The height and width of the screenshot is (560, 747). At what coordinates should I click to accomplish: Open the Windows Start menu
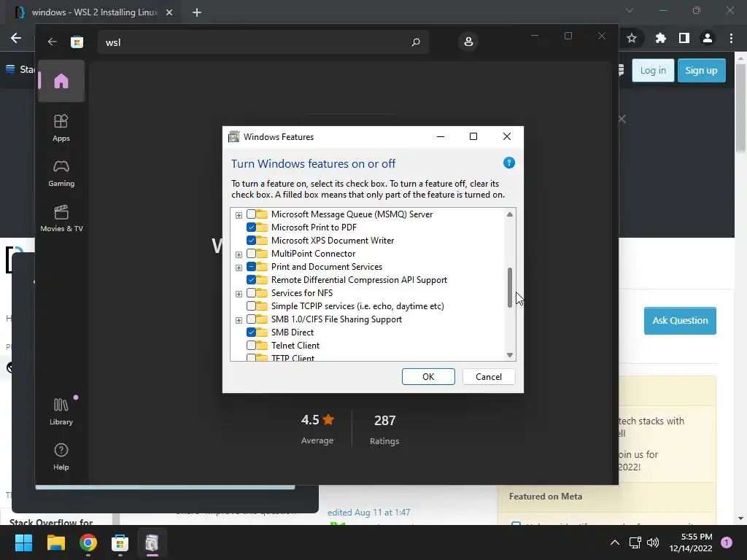pyautogui.click(x=23, y=542)
